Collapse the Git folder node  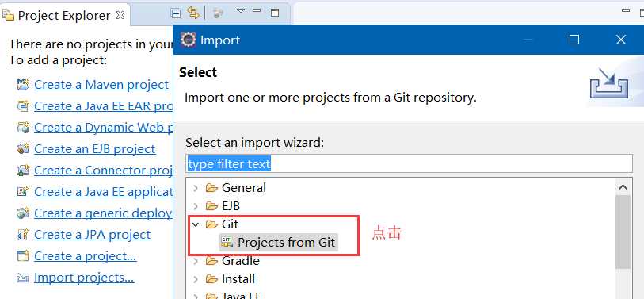point(196,224)
